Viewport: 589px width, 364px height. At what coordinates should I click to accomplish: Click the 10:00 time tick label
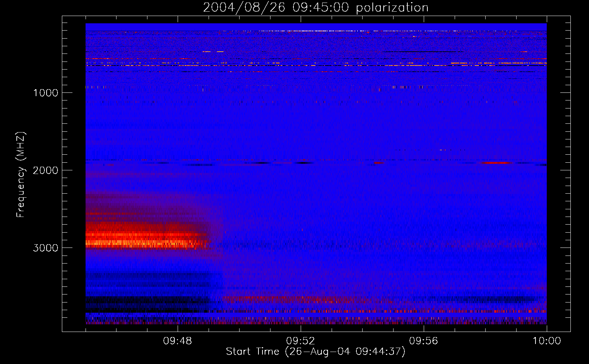pyautogui.click(x=547, y=341)
